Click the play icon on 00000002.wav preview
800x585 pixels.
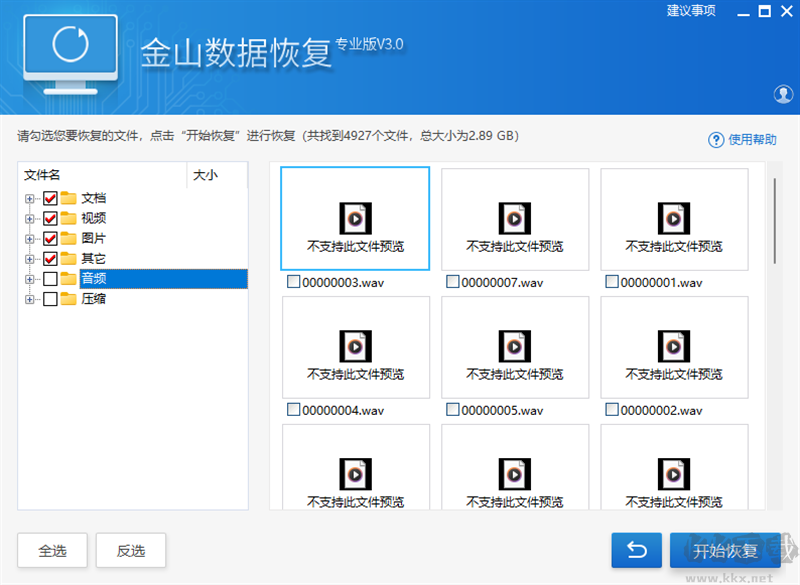pyautogui.click(x=674, y=344)
